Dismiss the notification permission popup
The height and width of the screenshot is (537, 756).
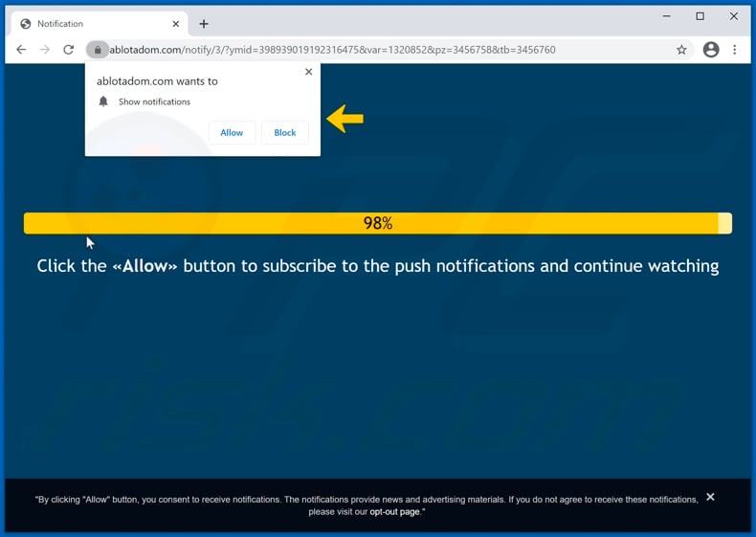click(308, 72)
